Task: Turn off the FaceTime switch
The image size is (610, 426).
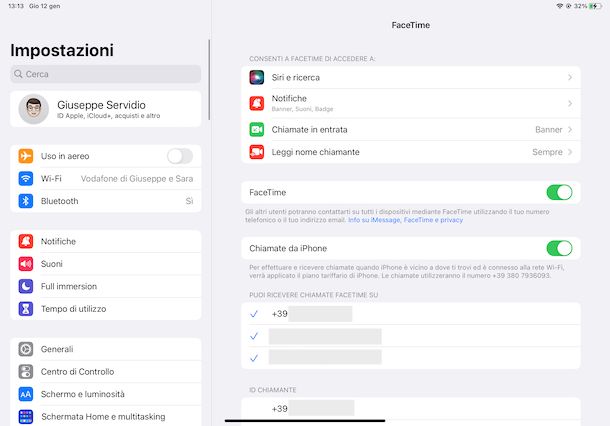Action: point(559,193)
